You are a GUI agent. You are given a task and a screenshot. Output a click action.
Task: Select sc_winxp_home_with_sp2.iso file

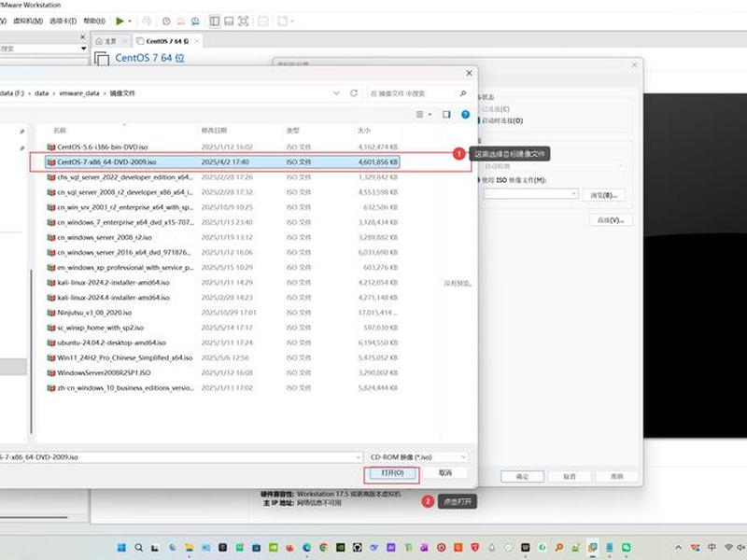pos(222,328)
